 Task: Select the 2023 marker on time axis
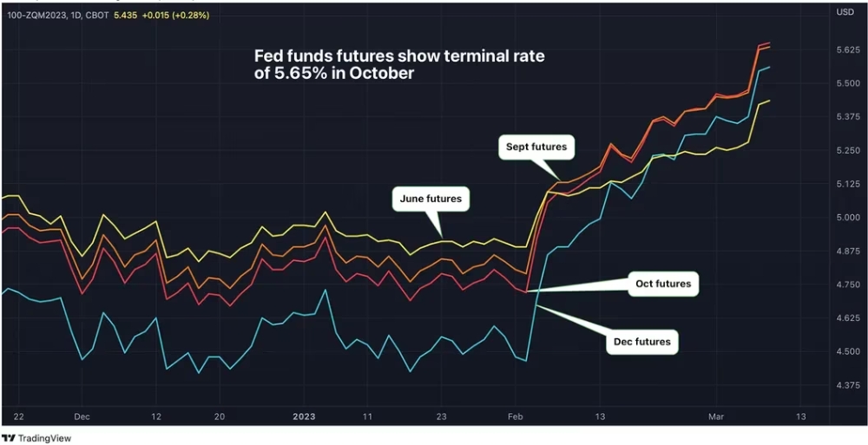coord(306,416)
